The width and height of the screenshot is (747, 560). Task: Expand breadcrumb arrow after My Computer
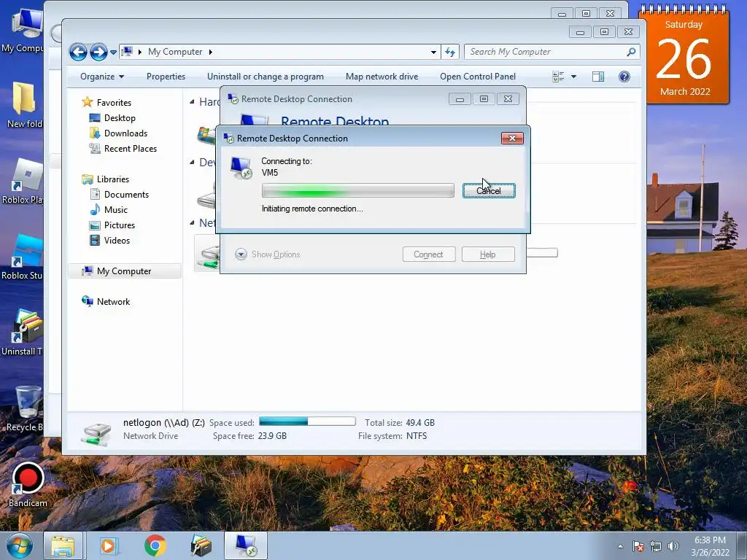coord(210,52)
